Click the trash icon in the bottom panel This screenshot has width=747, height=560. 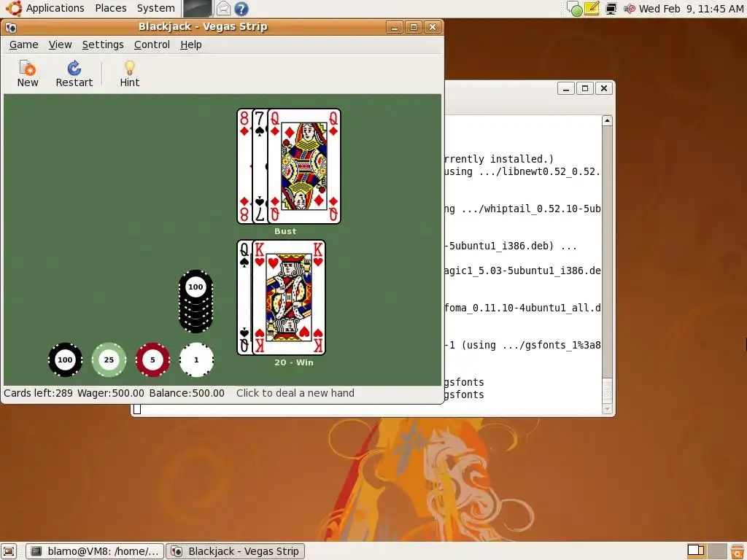click(x=738, y=551)
